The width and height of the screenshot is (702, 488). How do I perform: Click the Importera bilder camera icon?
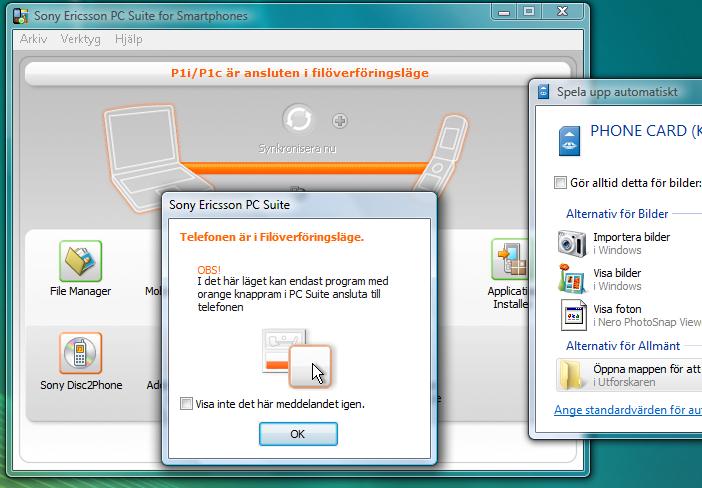click(x=572, y=244)
